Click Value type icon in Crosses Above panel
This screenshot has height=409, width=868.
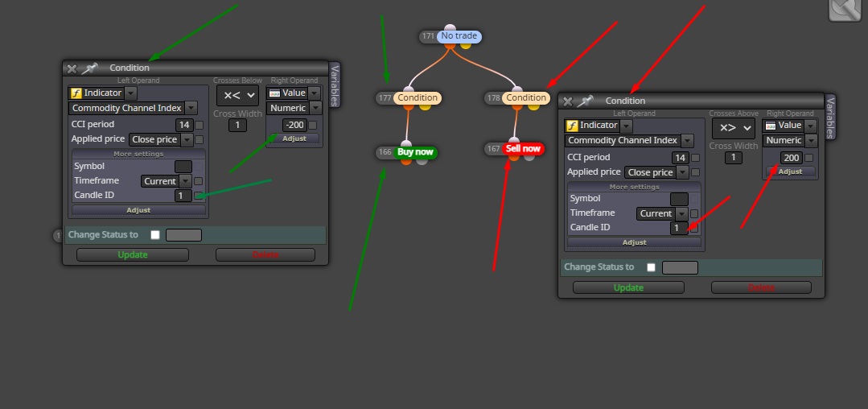770,126
